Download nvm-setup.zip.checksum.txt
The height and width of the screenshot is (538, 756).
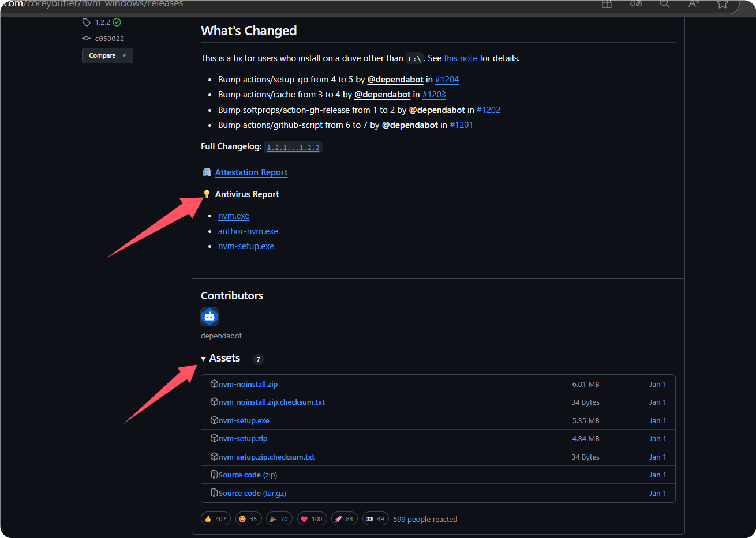coord(267,457)
